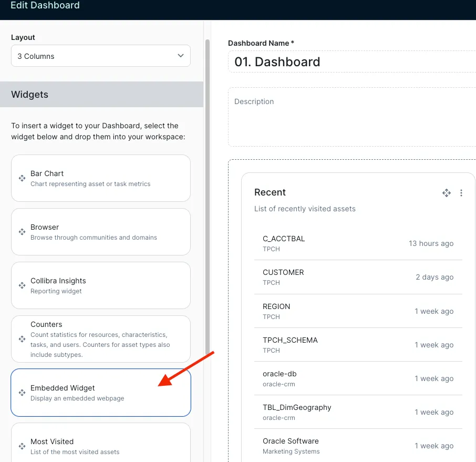Image resolution: width=476 pixels, height=462 pixels.
Task: Select the REGION asset entry
Action: [x=276, y=306]
